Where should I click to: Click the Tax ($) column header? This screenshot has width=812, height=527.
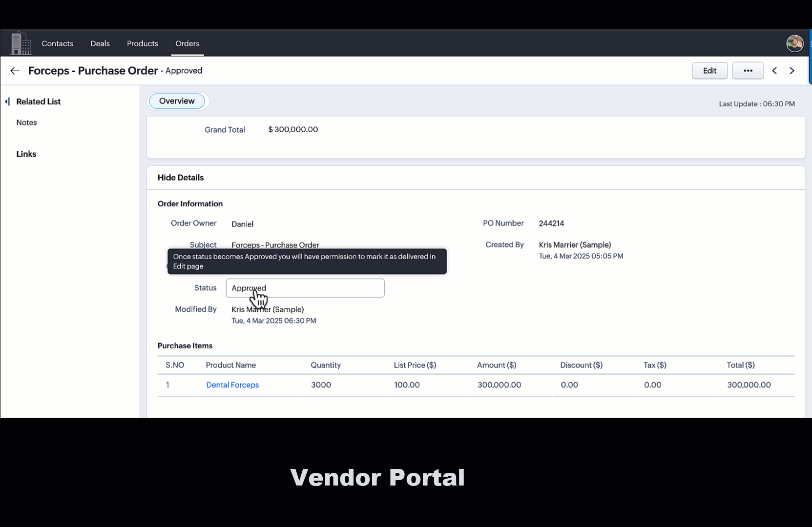[x=655, y=365]
